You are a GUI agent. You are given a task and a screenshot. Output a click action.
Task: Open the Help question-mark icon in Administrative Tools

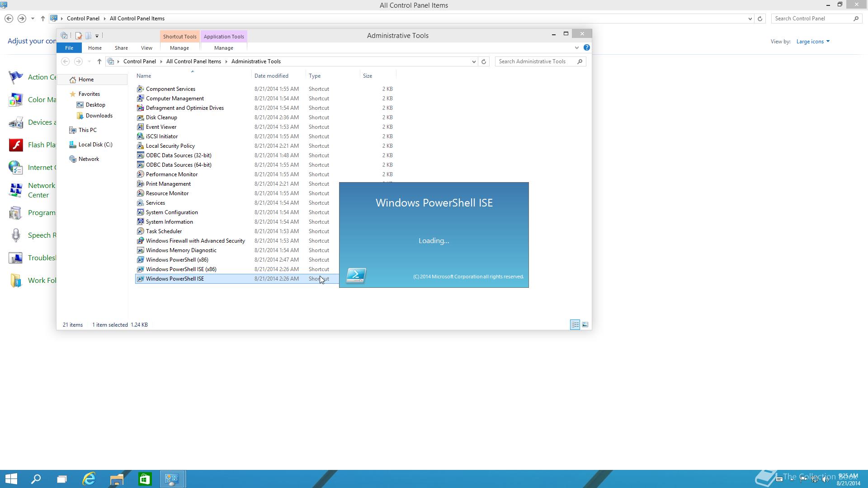587,47
